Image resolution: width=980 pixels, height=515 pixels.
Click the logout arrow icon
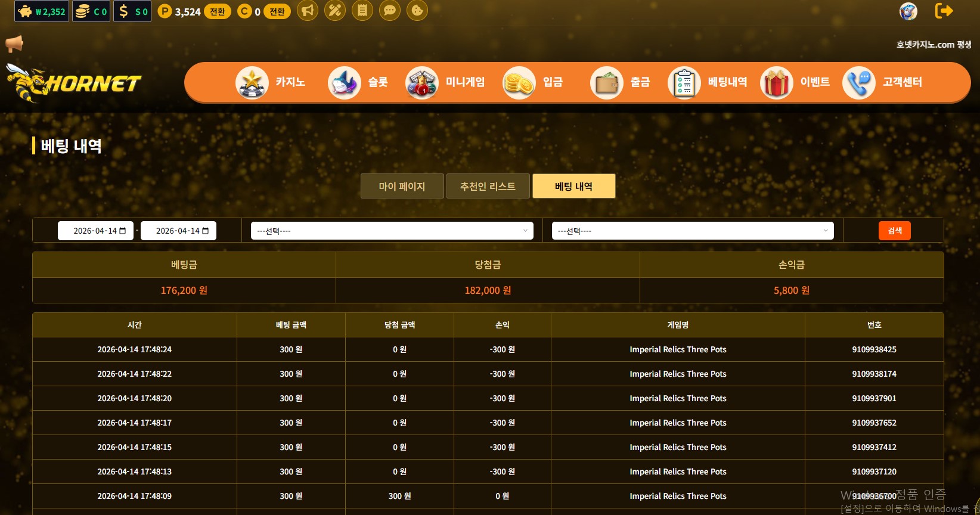point(944,11)
